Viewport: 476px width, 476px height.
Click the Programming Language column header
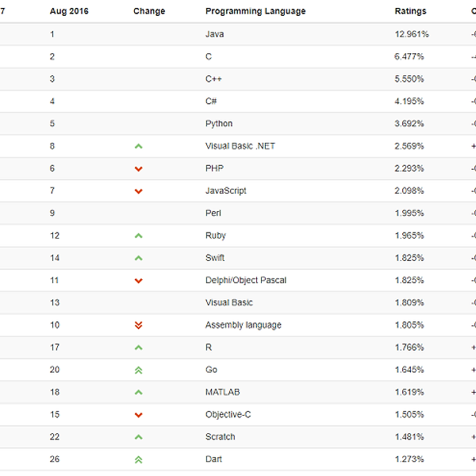click(255, 11)
